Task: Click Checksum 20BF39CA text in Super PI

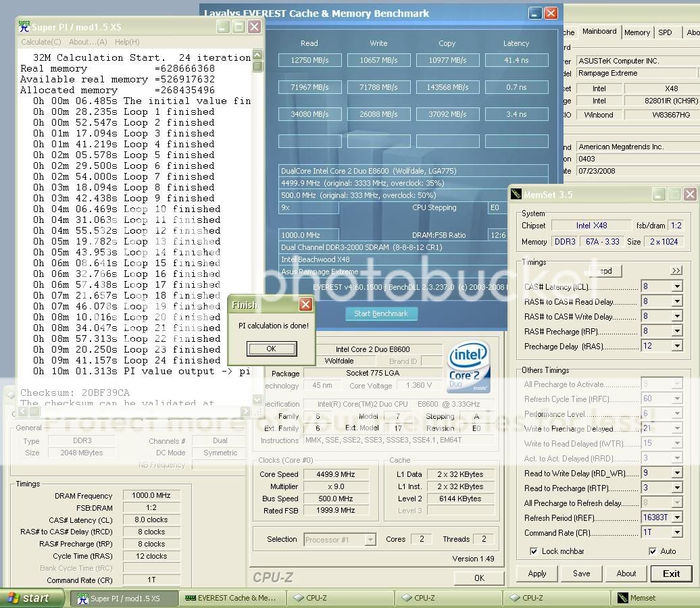Action: tap(75, 392)
